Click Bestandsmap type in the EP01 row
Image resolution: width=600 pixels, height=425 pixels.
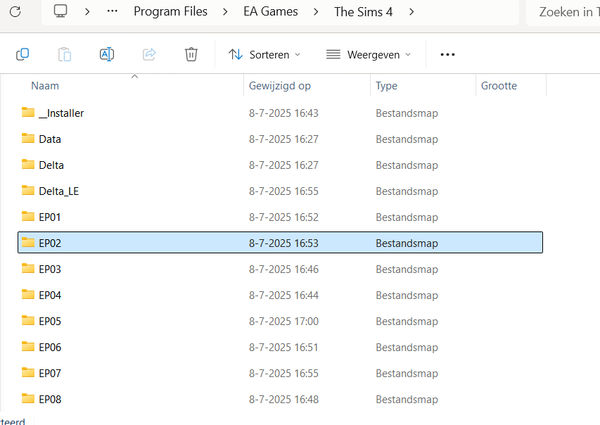[407, 217]
